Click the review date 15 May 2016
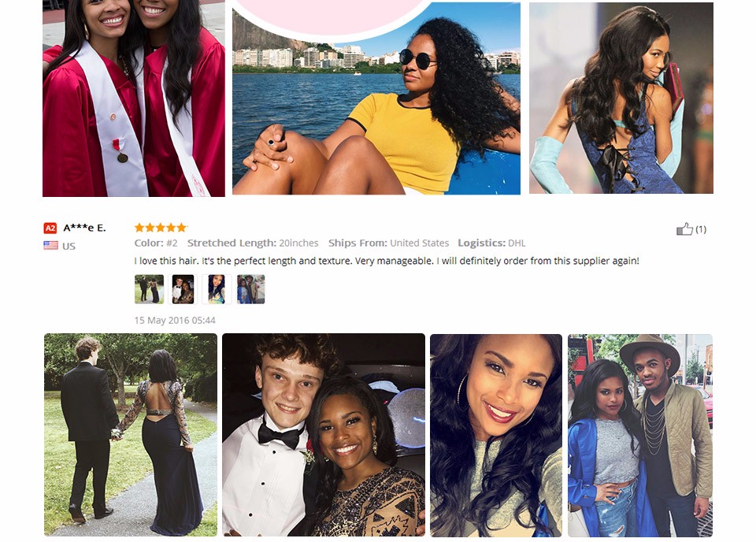This screenshot has height=542, width=756. click(175, 320)
